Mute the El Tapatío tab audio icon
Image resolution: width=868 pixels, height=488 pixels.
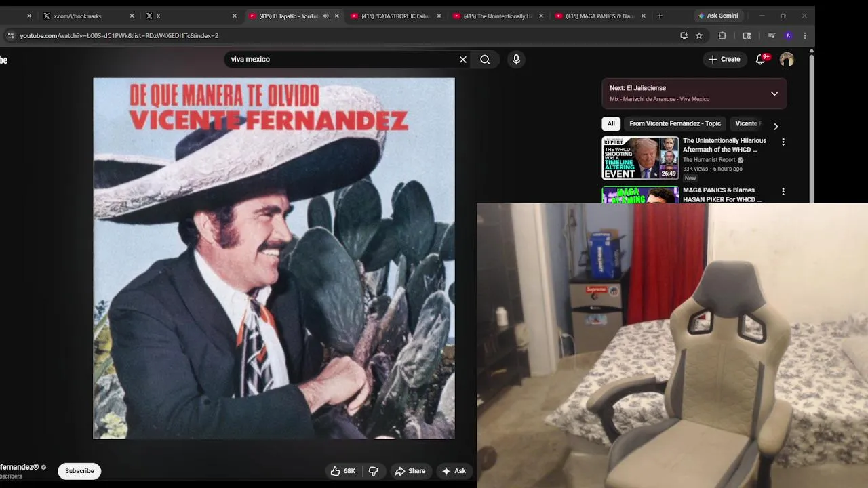tap(325, 16)
